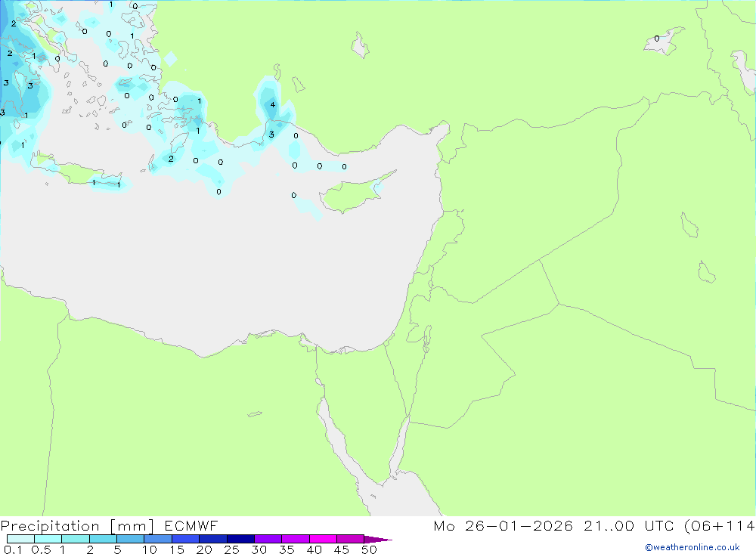Pick the legend swatch between 0.5 and 1
The width and height of the screenshot is (756, 554).
pyautogui.click(x=48, y=539)
